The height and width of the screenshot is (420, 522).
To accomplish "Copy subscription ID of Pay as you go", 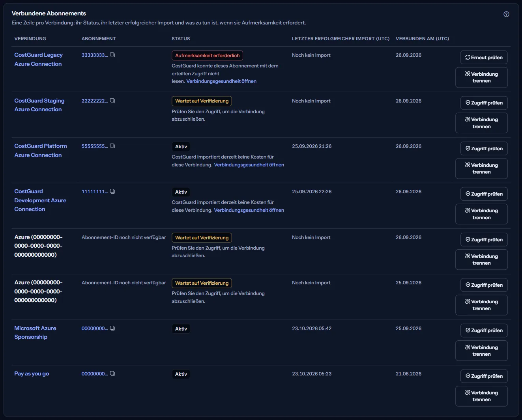I will (x=112, y=373).
